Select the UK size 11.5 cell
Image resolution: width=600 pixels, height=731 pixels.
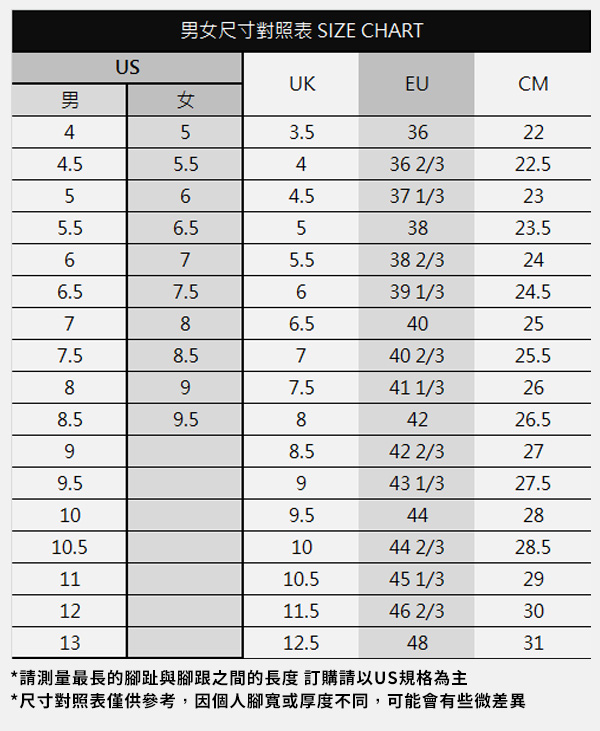[301, 611]
